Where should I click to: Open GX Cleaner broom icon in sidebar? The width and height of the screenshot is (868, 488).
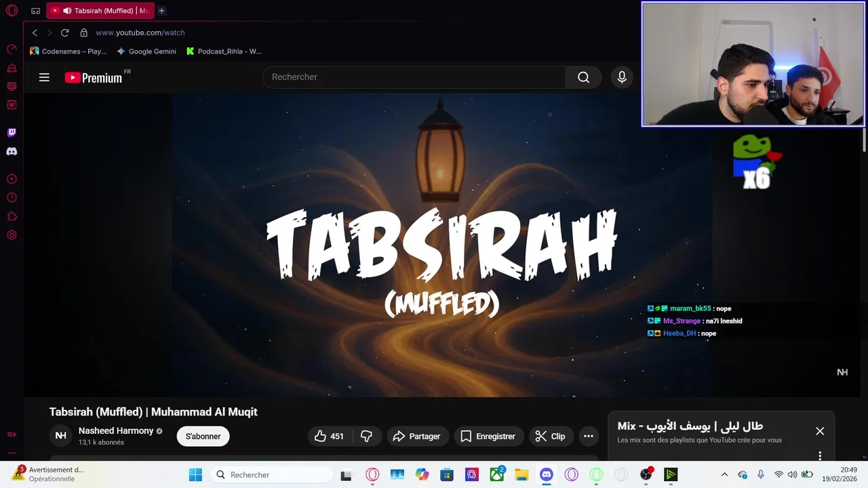[x=12, y=68]
